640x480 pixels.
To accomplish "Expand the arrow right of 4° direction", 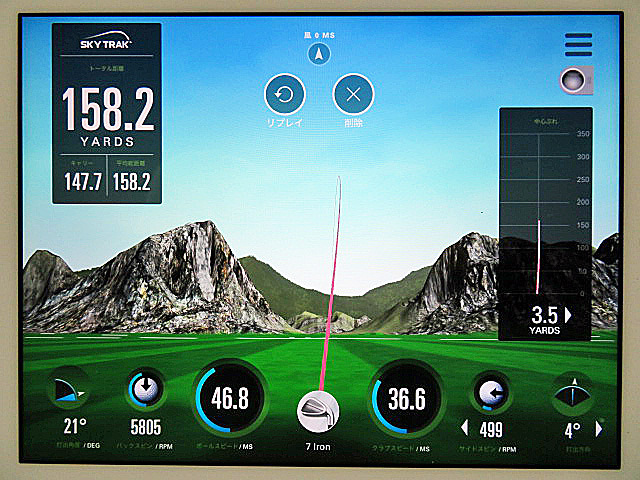I will point(599,429).
